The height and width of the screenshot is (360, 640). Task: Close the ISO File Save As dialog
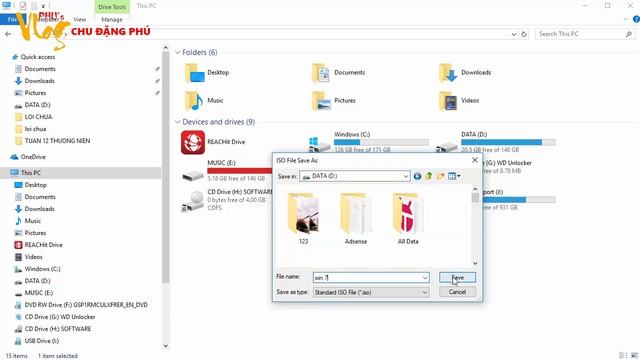[x=475, y=160]
